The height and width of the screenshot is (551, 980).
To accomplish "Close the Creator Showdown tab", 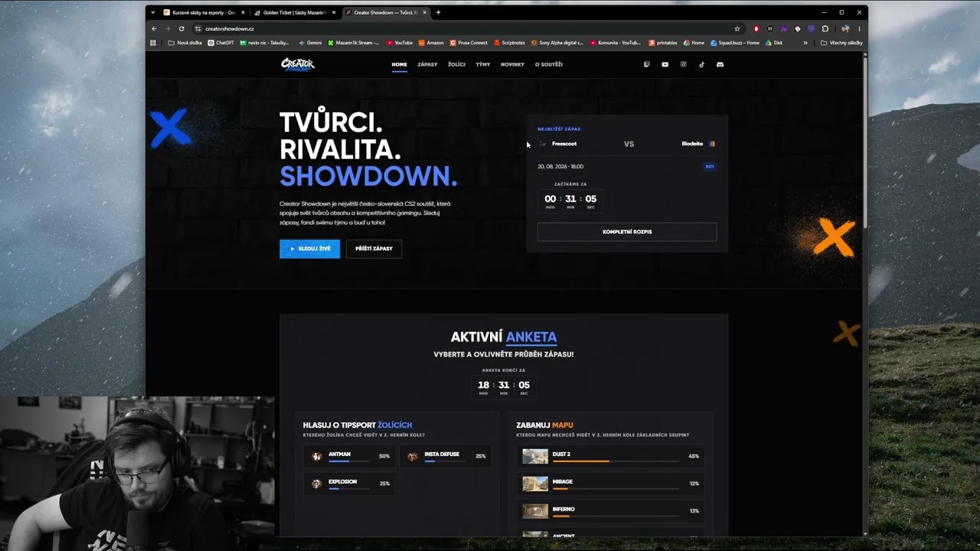I will pyautogui.click(x=425, y=12).
